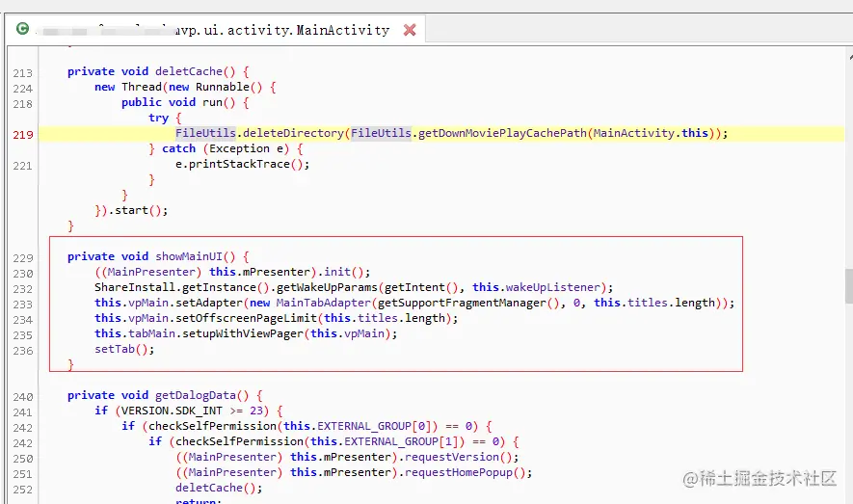This screenshot has width=853, height=504.
Task: Click VERSION.SDK_INT in the if condition
Action: pyautogui.click(x=172, y=411)
